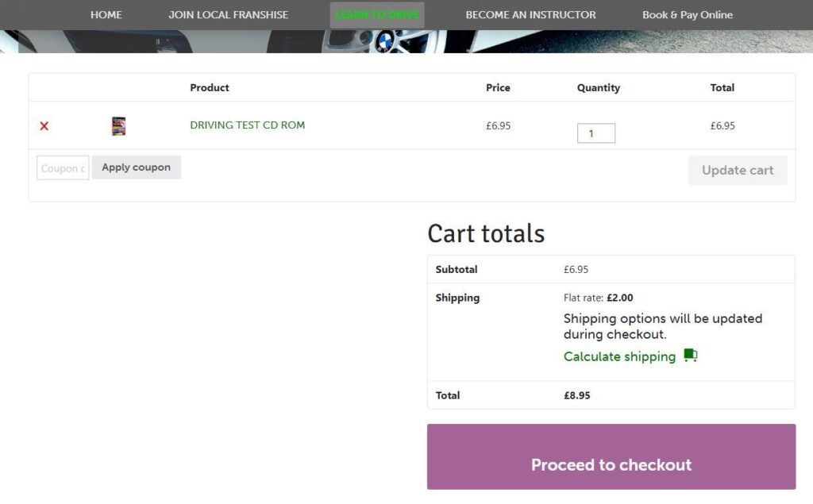Select the LEARN TO DRIVE menu item
813x504 pixels.
(377, 15)
